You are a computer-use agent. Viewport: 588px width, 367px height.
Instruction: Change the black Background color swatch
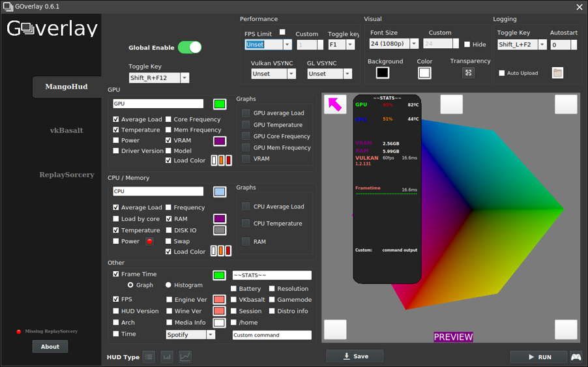(x=383, y=73)
